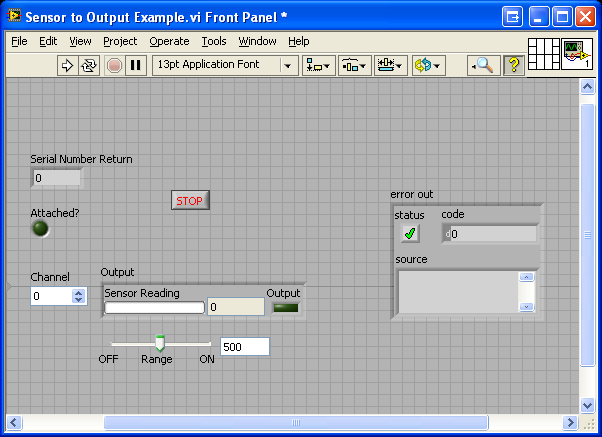
Task: Click the Range slider thumb
Action: click(x=160, y=343)
